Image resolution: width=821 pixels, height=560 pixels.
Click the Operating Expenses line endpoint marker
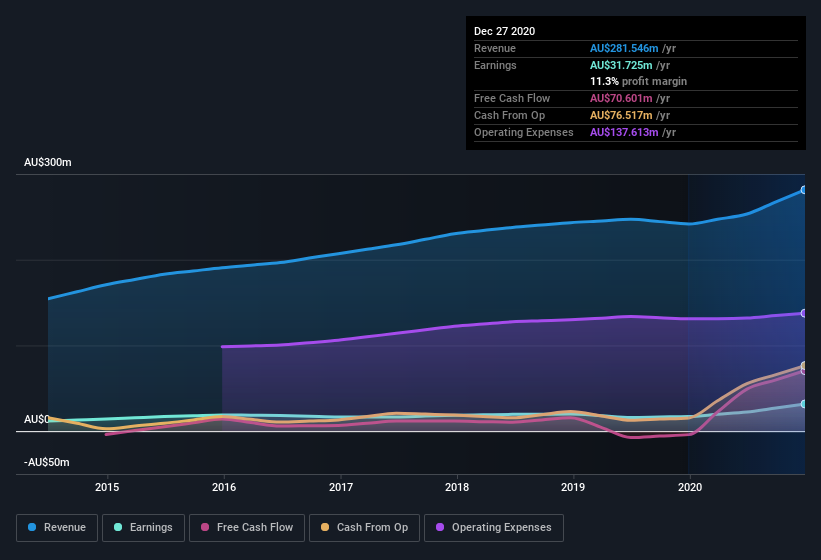point(803,313)
